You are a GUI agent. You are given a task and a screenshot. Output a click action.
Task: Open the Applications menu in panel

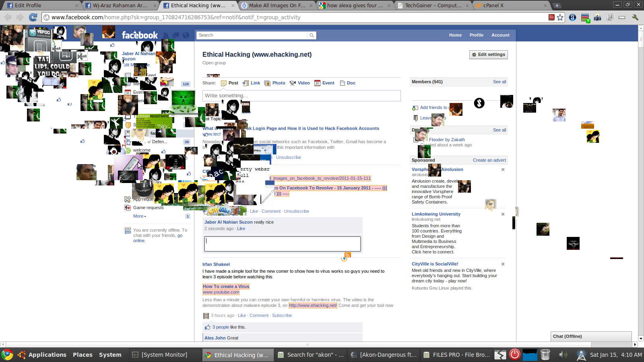(47, 355)
